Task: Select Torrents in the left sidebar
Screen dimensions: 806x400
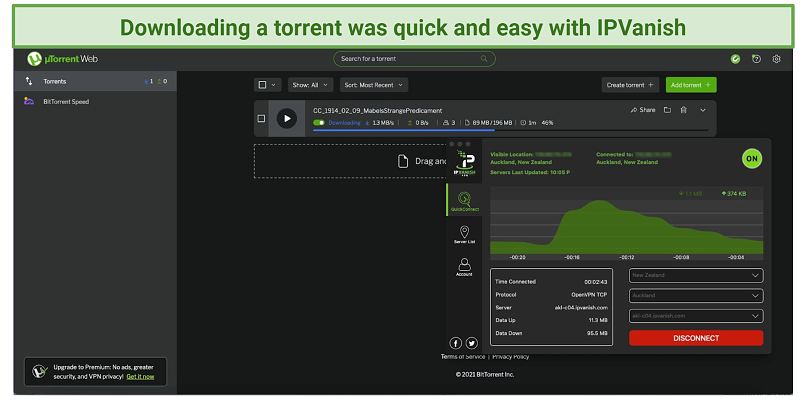Action: tap(95, 81)
